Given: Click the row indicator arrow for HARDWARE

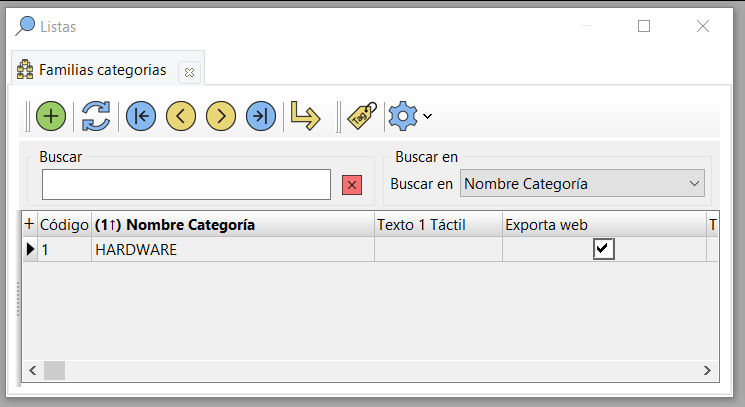Looking at the screenshot, I should (x=30, y=249).
